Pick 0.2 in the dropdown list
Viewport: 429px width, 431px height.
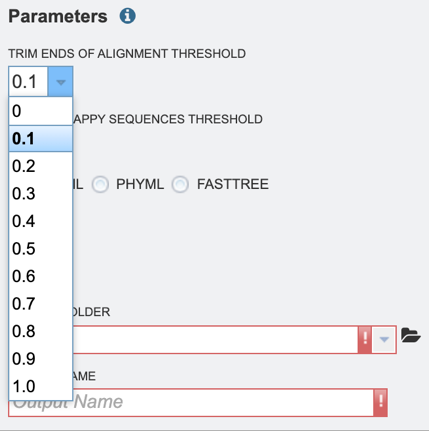(x=41, y=166)
